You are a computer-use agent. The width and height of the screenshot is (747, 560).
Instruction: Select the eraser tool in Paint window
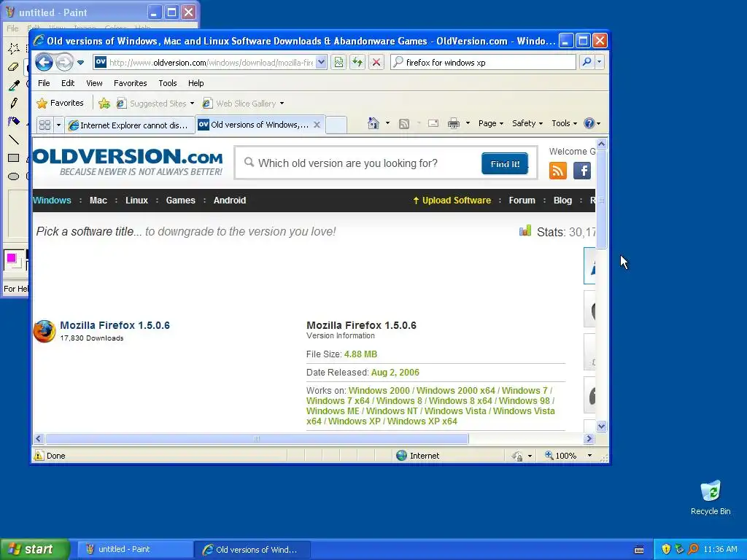(14, 66)
